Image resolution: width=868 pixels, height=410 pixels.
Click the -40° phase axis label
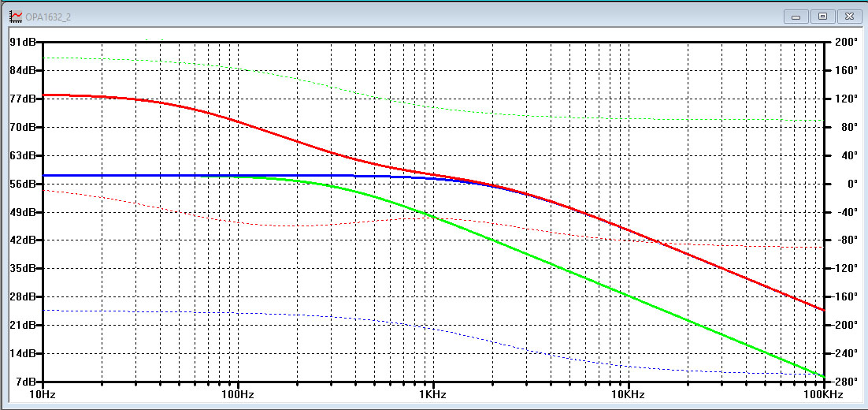point(845,211)
